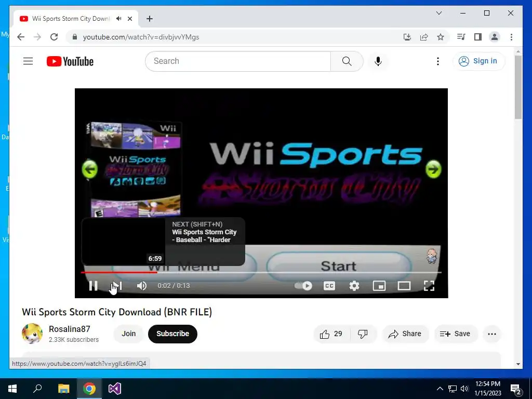Open network status in tray

pyautogui.click(x=453, y=389)
